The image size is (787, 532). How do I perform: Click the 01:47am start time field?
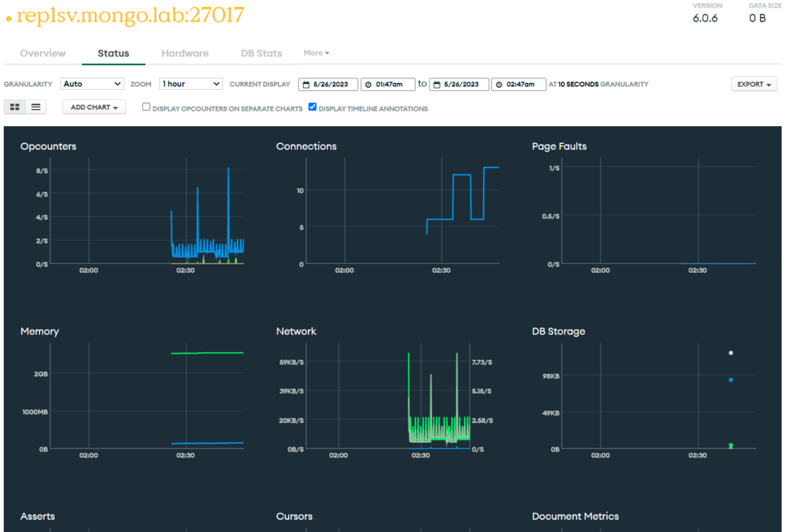388,85
